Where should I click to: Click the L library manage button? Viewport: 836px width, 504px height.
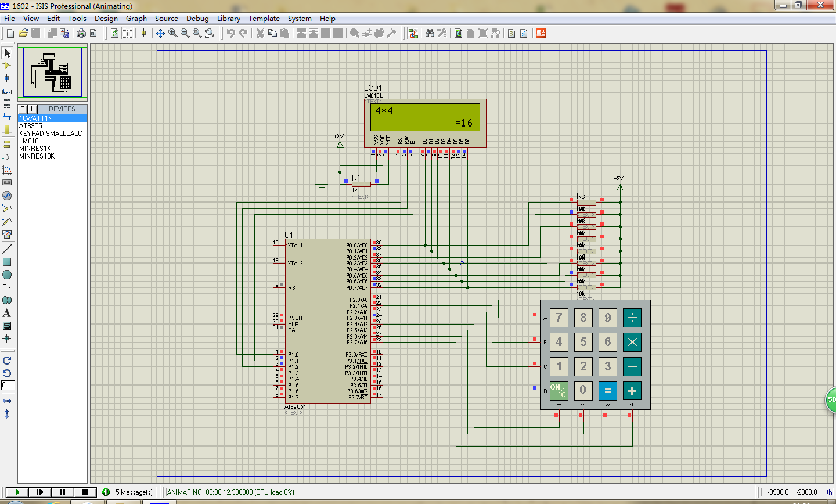point(33,109)
